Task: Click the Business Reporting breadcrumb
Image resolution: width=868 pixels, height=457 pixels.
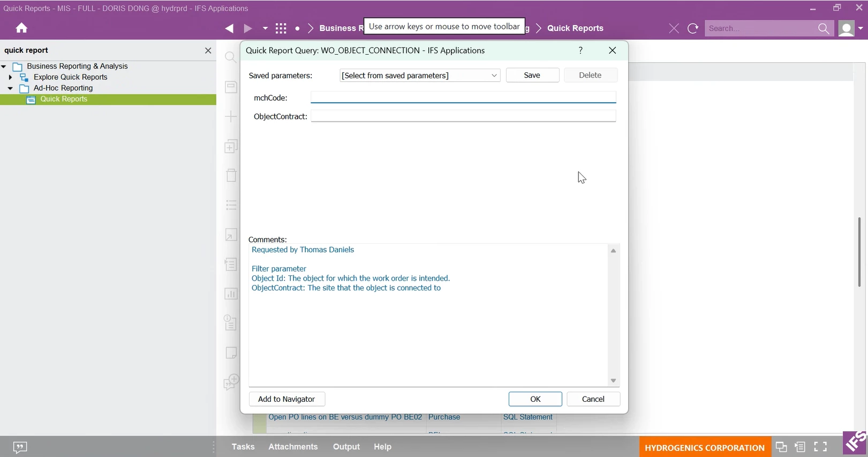Action: click(341, 28)
